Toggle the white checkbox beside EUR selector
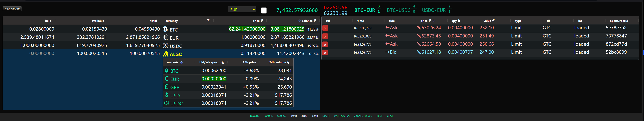The image size is (644, 121). click(263, 10)
